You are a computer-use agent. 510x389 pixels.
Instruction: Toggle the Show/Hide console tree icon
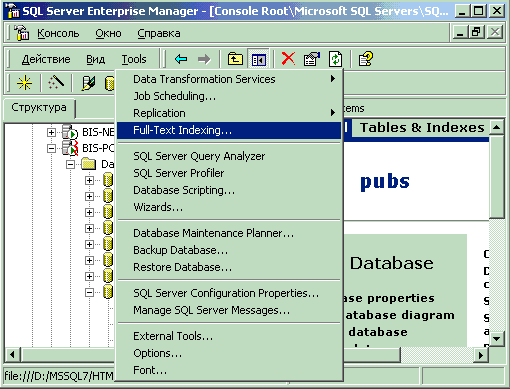258,59
